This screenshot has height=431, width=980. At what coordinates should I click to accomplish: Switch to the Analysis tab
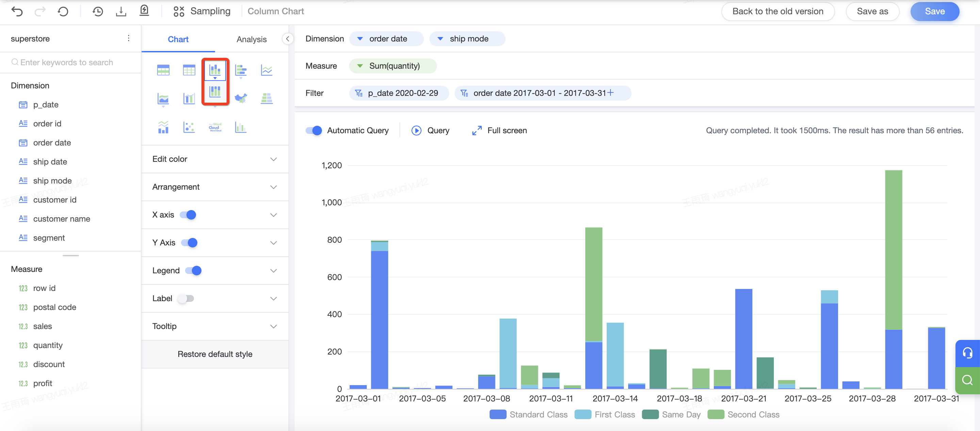pyautogui.click(x=251, y=39)
